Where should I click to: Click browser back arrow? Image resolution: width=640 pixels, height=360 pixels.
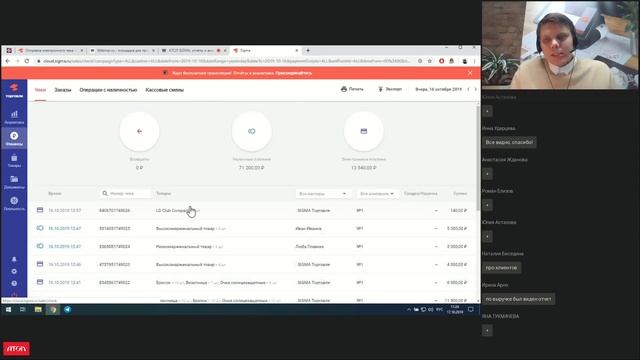pos(8,61)
